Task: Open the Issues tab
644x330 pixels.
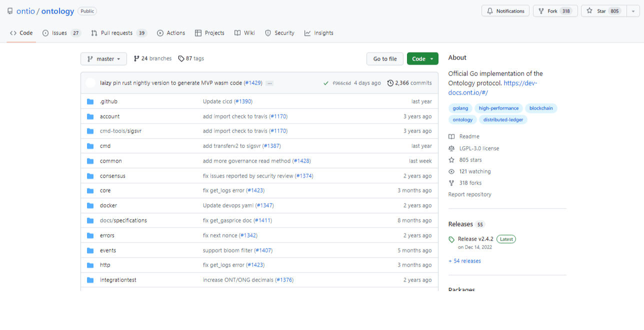Action: (x=61, y=33)
